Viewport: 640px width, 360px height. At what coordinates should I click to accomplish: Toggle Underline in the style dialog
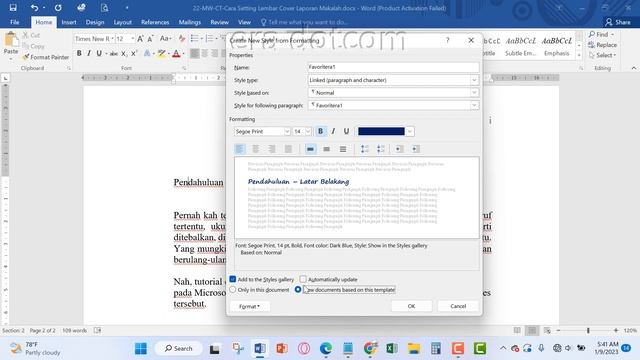[347, 131]
